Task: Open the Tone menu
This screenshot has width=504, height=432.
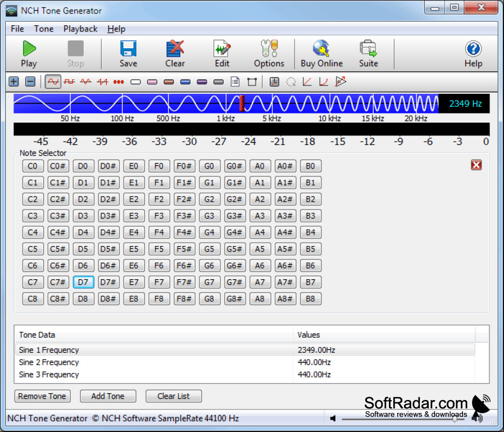Action: point(44,29)
